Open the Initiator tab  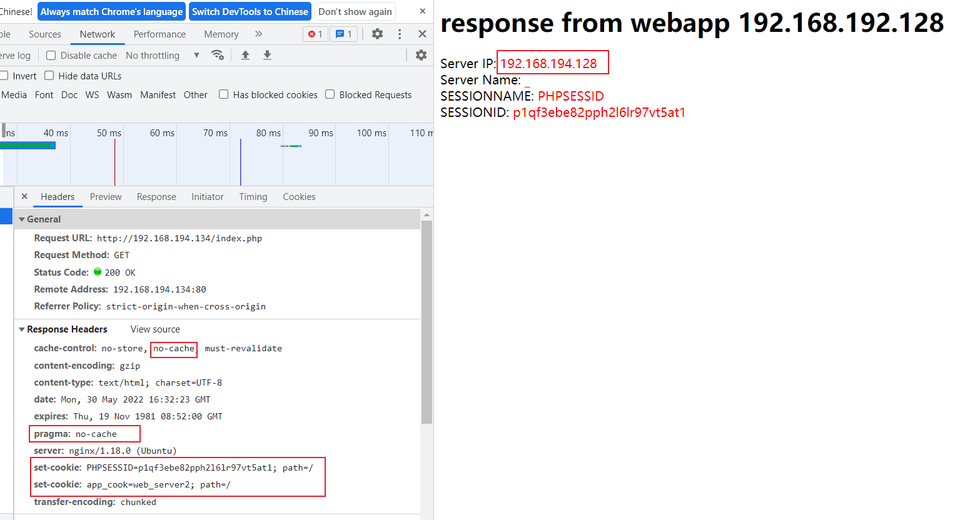click(208, 196)
